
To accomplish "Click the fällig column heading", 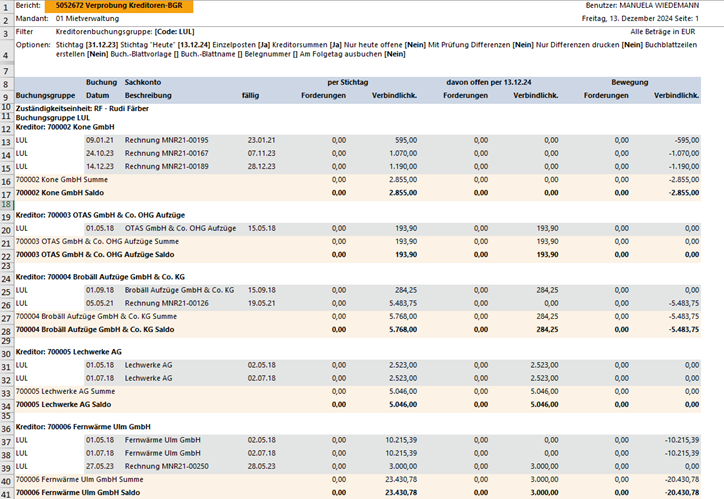I will [x=250, y=96].
